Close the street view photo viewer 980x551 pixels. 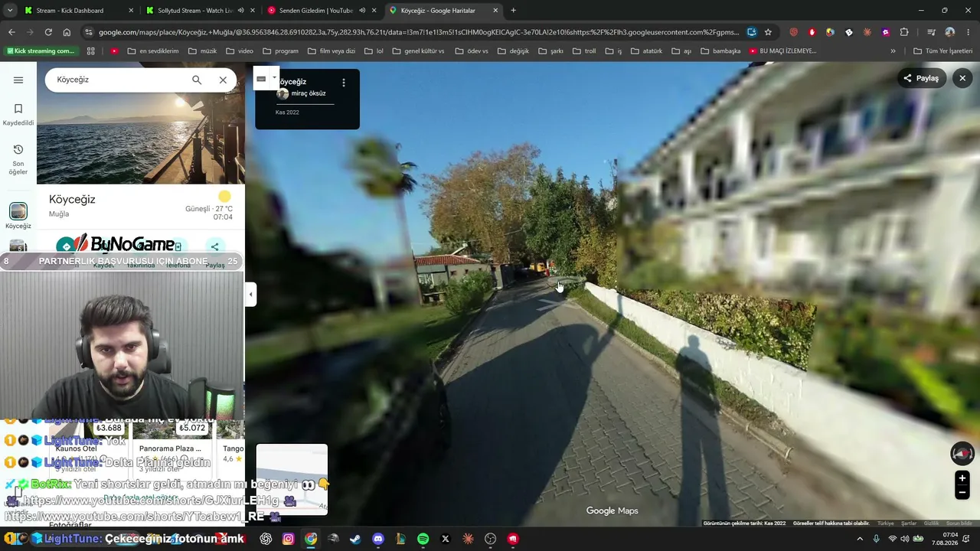point(962,78)
